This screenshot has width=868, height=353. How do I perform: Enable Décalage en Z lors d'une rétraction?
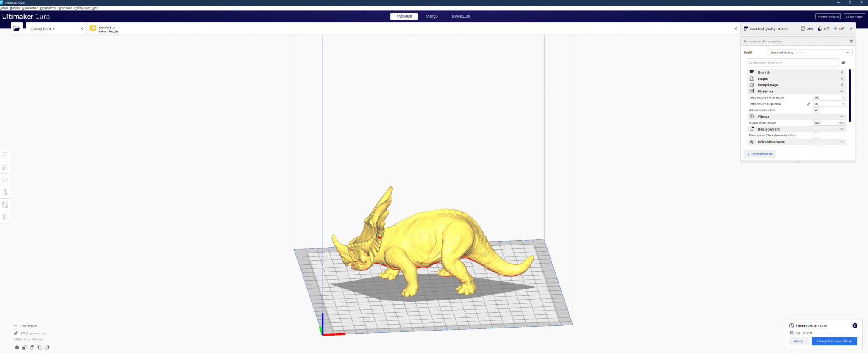coord(816,136)
